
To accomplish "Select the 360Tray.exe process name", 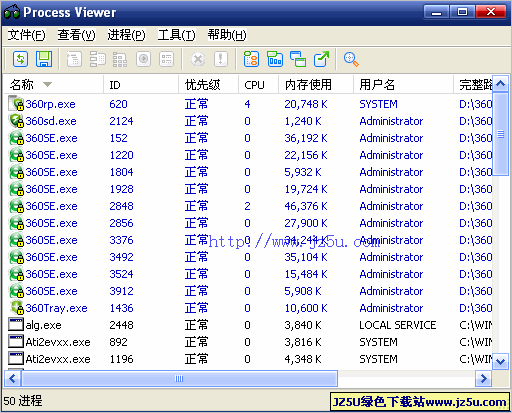I will coord(56,308).
